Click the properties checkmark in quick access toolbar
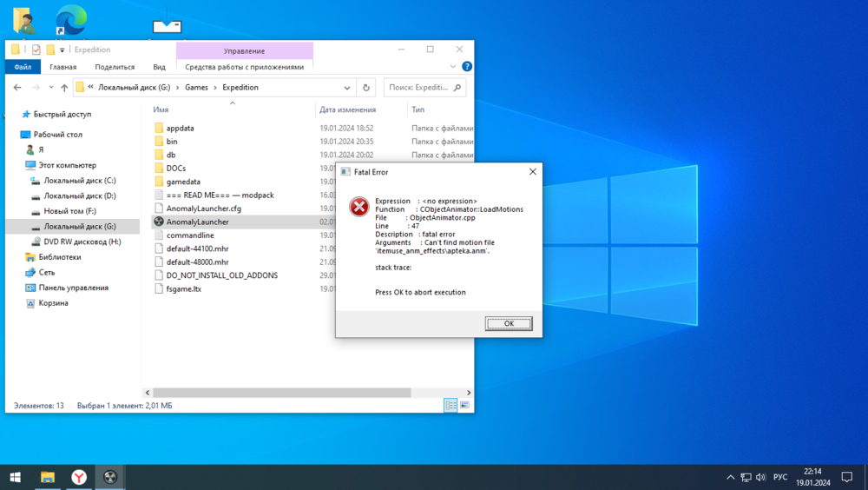Viewport: 868px width, 490px height. point(36,50)
